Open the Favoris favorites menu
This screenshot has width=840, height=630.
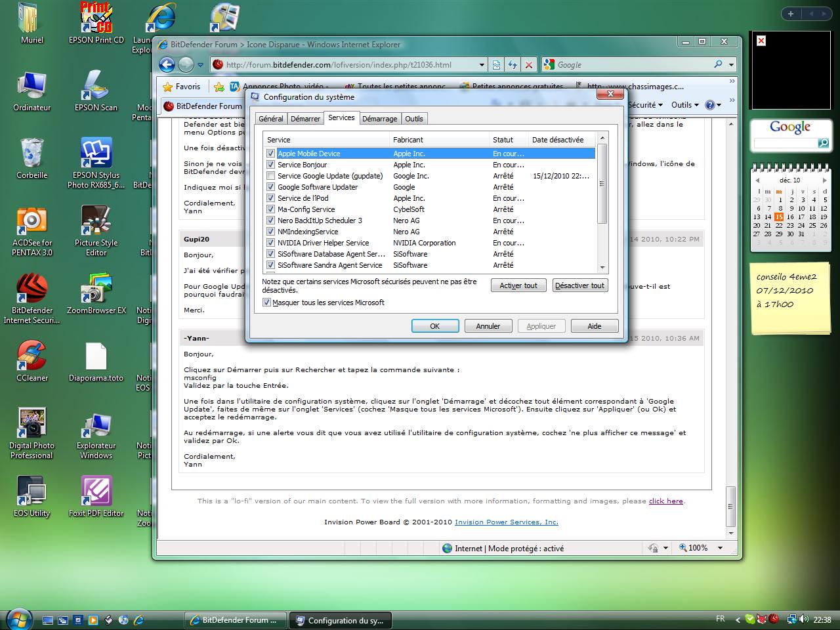coord(182,86)
